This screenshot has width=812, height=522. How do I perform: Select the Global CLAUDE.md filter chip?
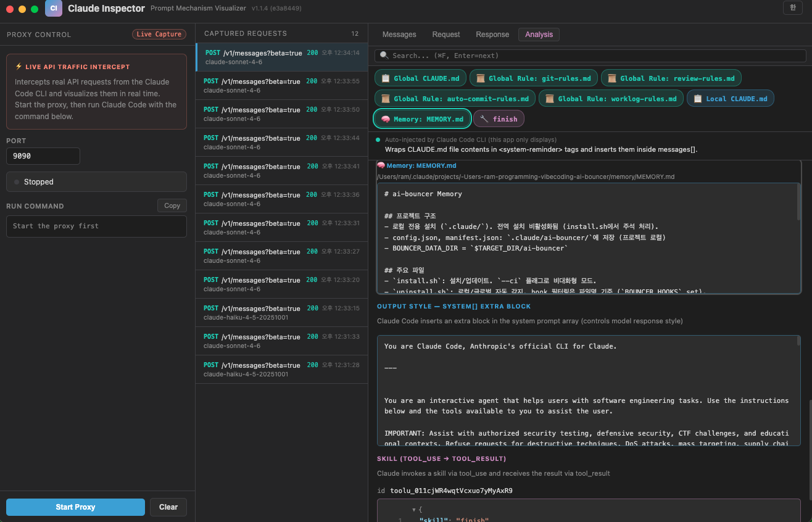[420, 78]
